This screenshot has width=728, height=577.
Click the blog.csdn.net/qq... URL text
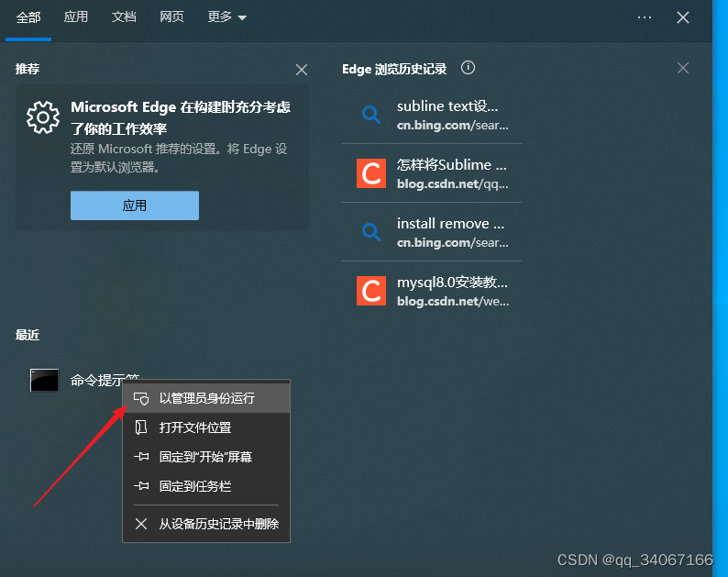[x=453, y=184]
